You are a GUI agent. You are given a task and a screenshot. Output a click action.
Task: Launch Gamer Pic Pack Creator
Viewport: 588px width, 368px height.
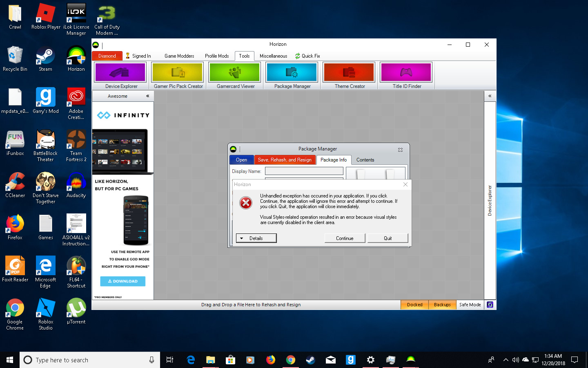pyautogui.click(x=178, y=75)
